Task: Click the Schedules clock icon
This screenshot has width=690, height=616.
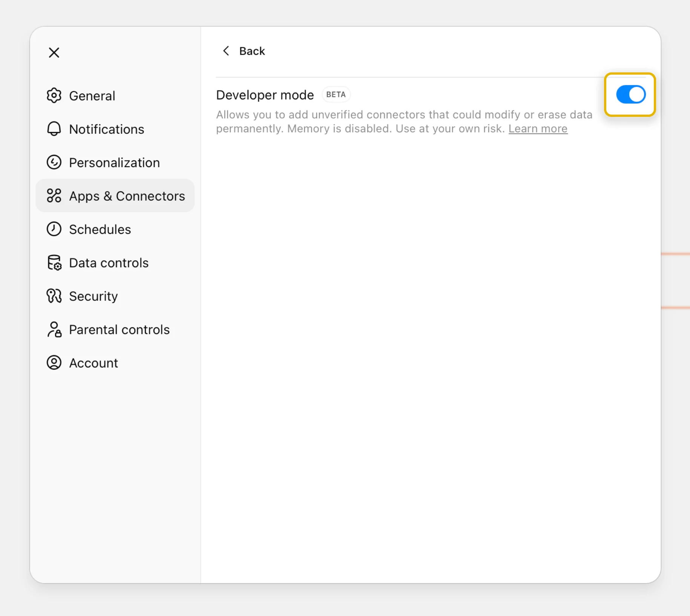Action: (54, 229)
